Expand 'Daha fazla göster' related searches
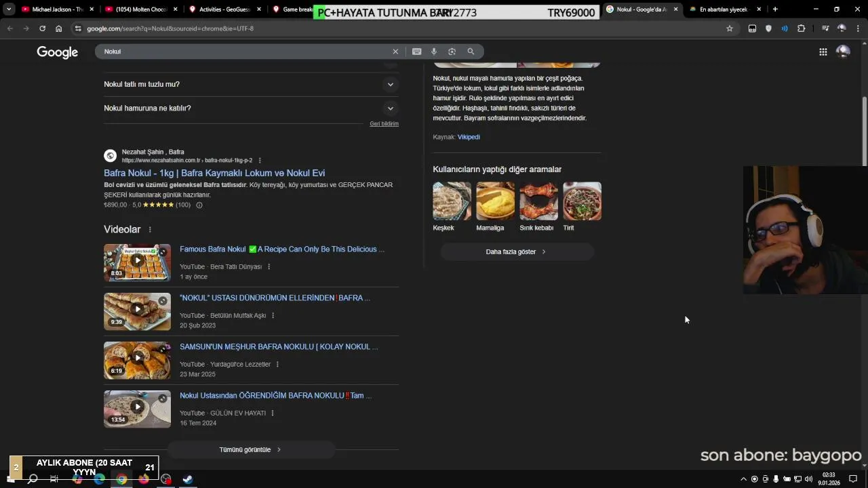This screenshot has height=488, width=868. [517, 252]
